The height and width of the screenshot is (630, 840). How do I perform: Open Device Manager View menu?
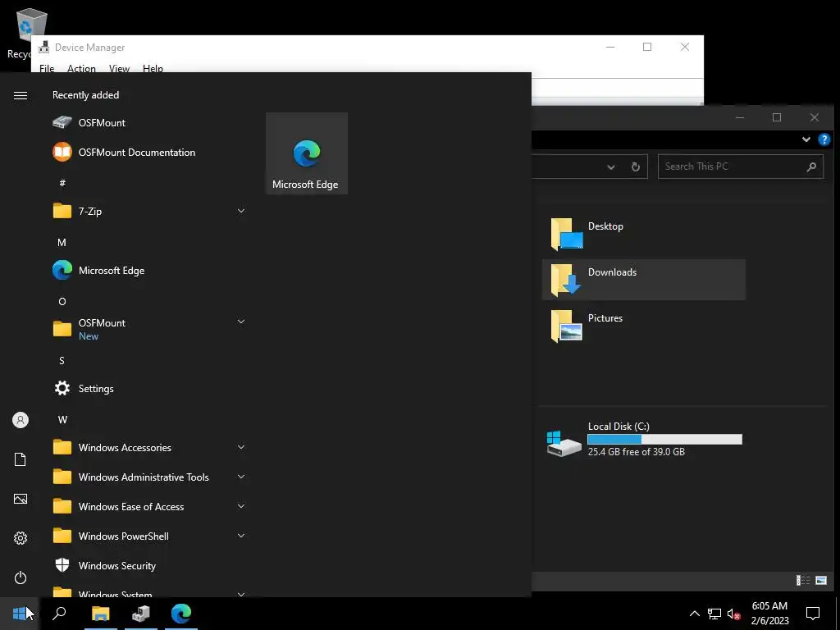[x=119, y=69]
